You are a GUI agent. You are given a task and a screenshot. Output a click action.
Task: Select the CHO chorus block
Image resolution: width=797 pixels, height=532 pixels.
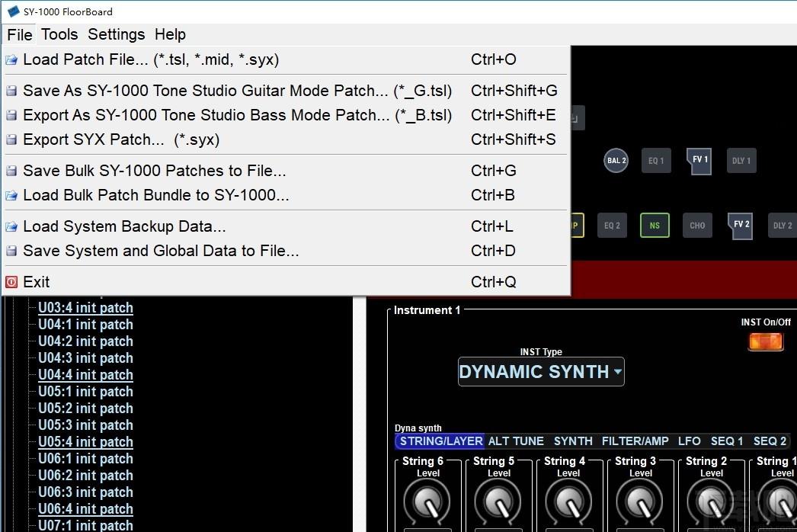(697, 226)
